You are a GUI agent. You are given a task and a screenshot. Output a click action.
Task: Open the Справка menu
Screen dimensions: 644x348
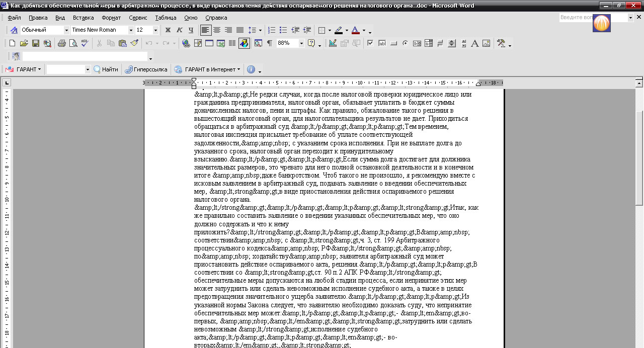(x=216, y=18)
